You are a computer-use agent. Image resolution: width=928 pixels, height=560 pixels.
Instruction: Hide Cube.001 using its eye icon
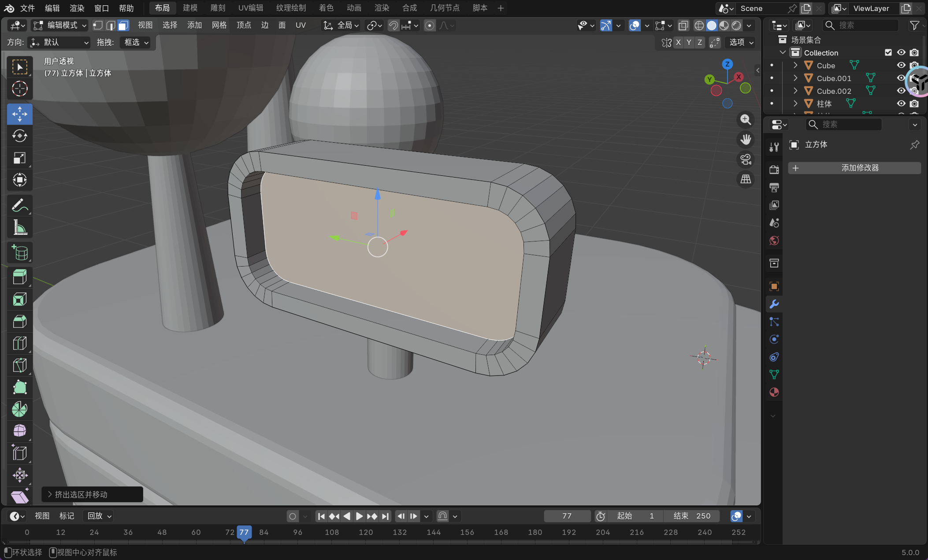(901, 78)
